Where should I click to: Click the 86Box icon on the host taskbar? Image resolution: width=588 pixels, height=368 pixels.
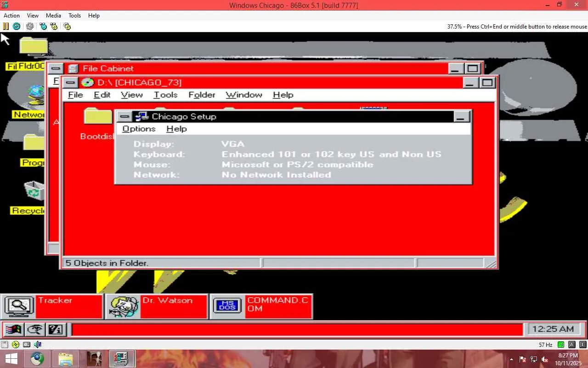click(121, 359)
